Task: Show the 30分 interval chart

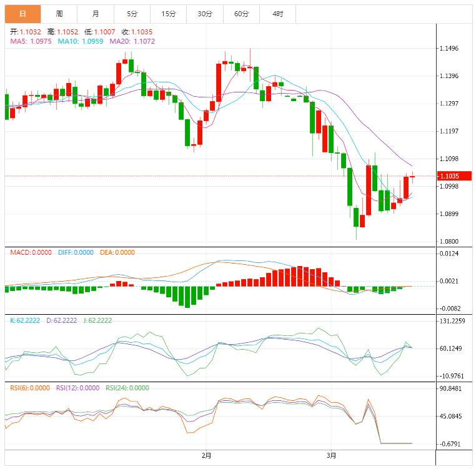Action: pyautogui.click(x=204, y=14)
